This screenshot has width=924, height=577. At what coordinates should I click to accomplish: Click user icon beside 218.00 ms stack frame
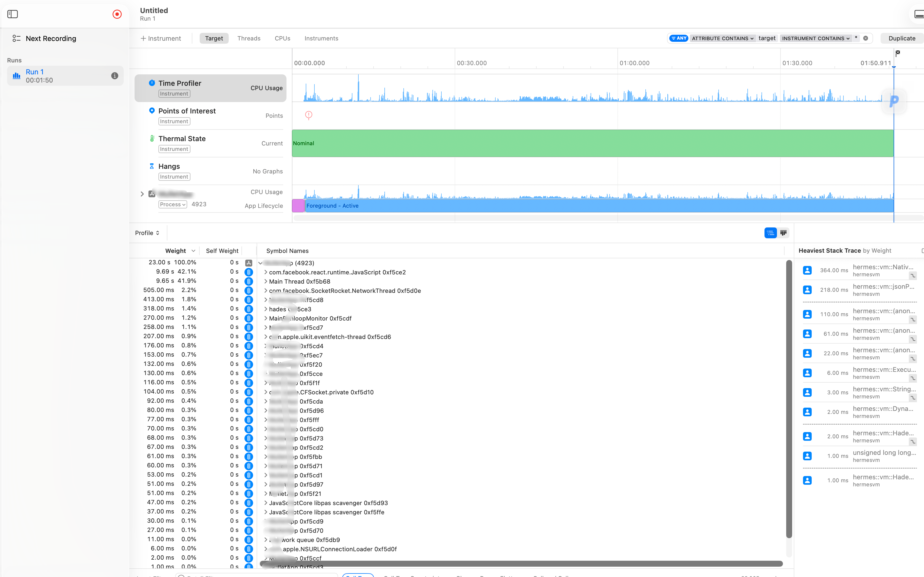(x=807, y=290)
